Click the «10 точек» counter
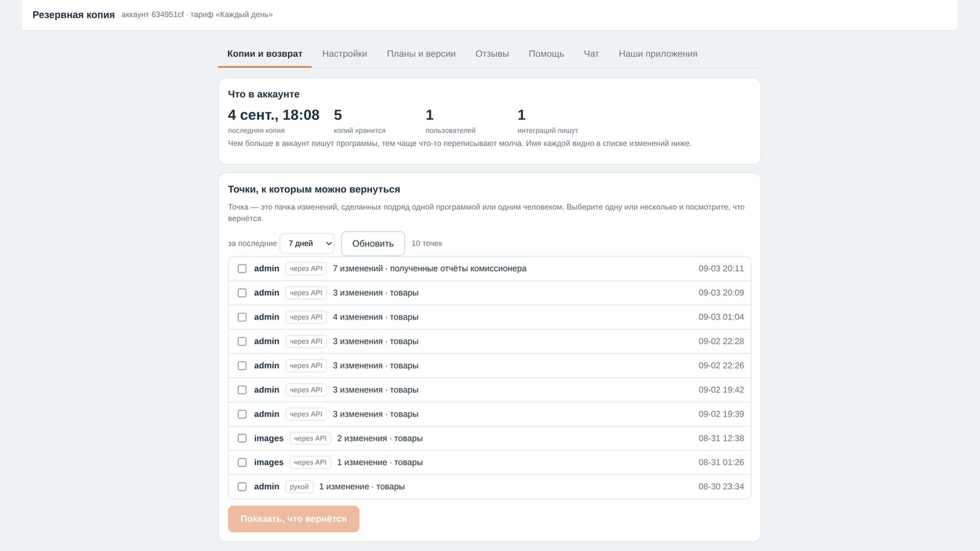This screenshot has width=980, height=551. (427, 244)
